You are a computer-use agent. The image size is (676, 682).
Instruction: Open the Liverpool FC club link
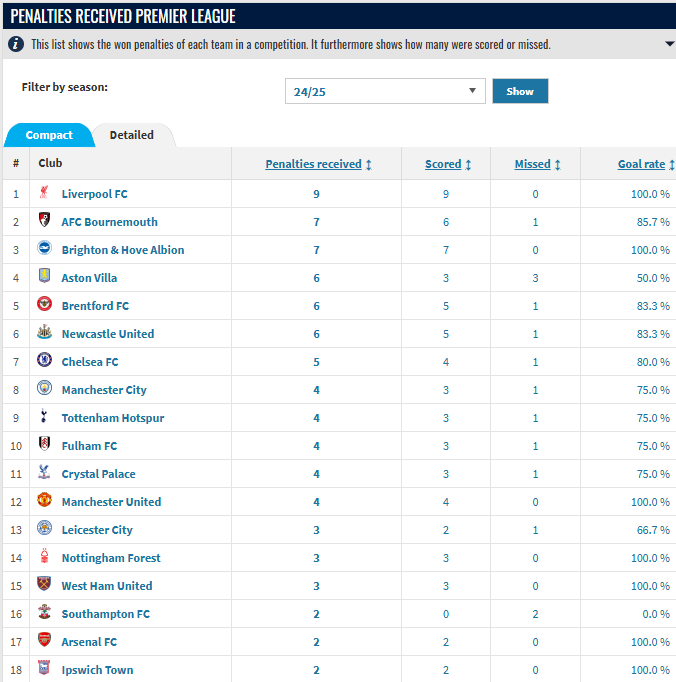click(95, 194)
